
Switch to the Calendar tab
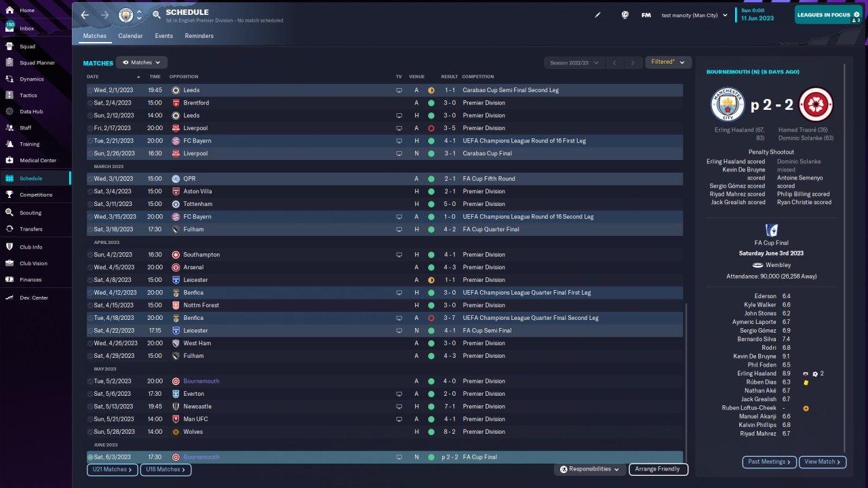coord(130,36)
